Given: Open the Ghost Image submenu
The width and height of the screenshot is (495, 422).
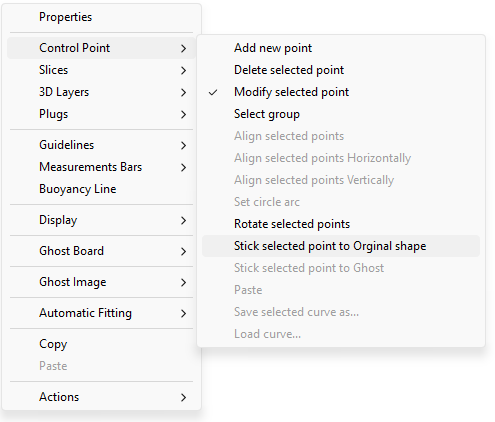Looking at the screenshot, I should (101, 282).
